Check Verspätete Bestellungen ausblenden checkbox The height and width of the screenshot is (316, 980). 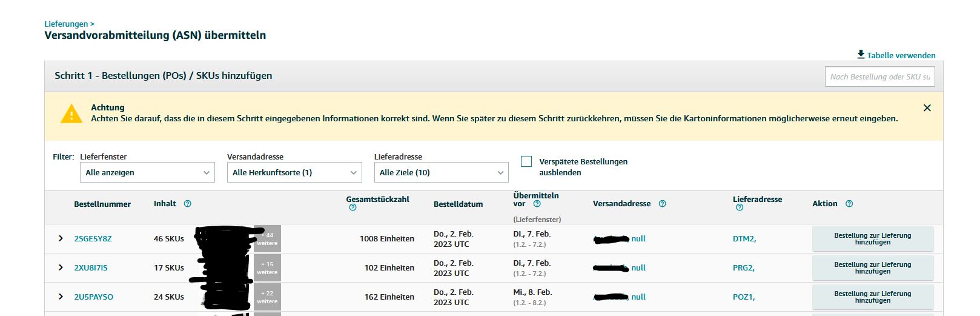[526, 161]
